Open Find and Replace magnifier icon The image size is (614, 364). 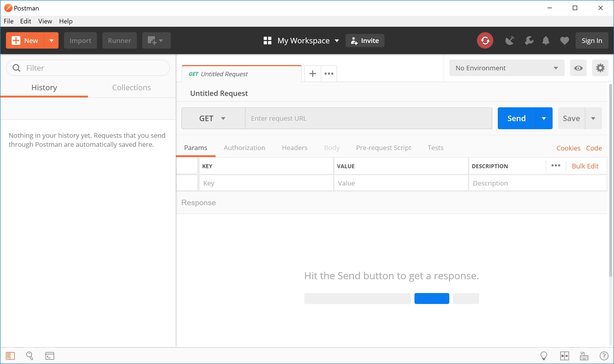pyautogui.click(x=29, y=356)
